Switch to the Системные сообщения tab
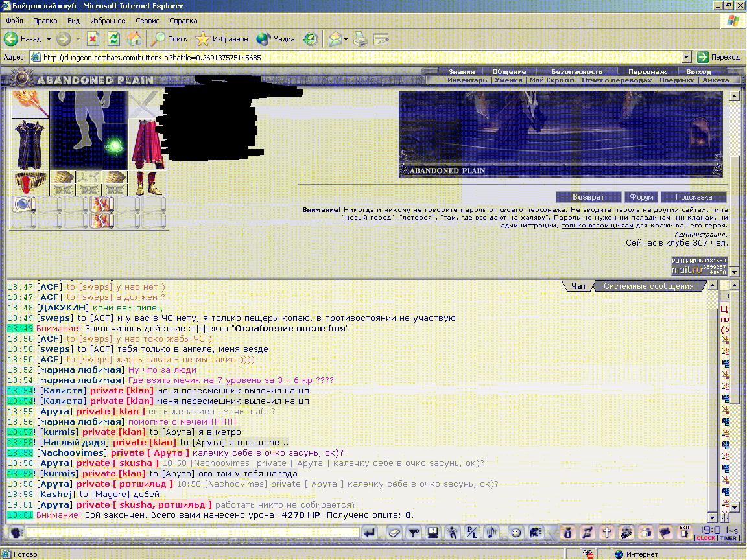The height and width of the screenshot is (560, 747). (x=648, y=286)
